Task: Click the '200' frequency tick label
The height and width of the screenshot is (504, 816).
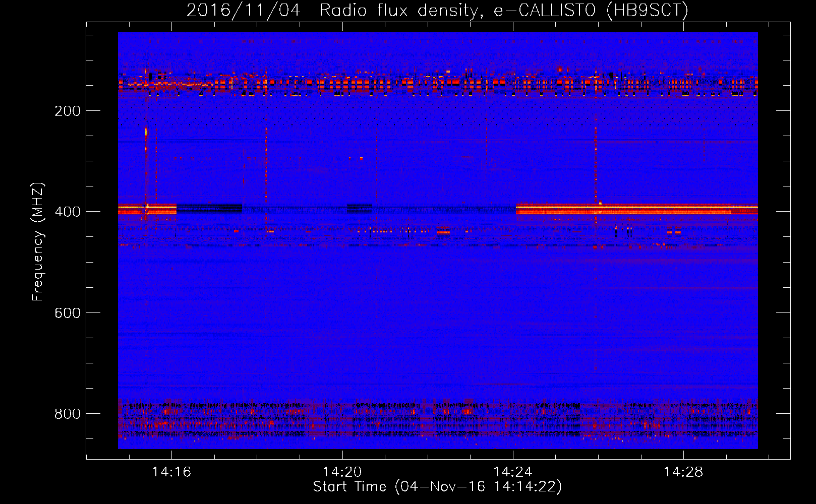Action: (x=68, y=111)
